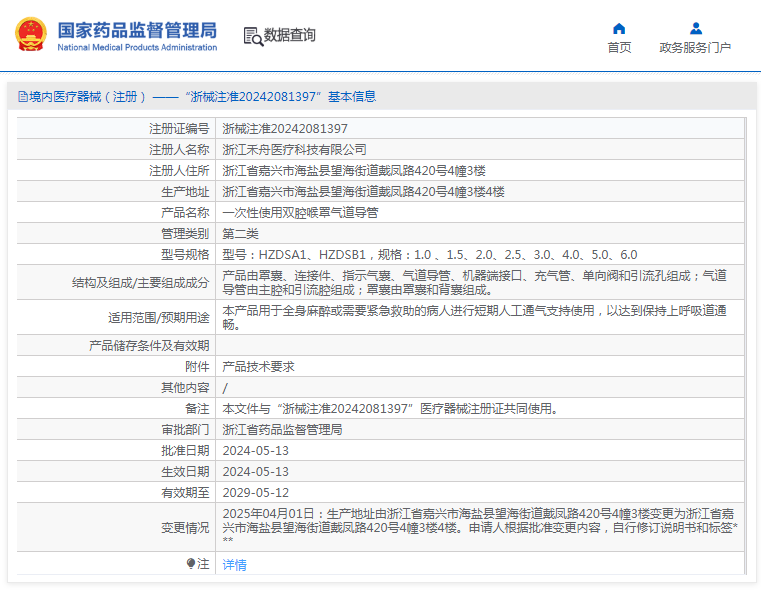Open the 数据查询 search icon
The width and height of the screenshot is (761, 594).
coord(253,36)
